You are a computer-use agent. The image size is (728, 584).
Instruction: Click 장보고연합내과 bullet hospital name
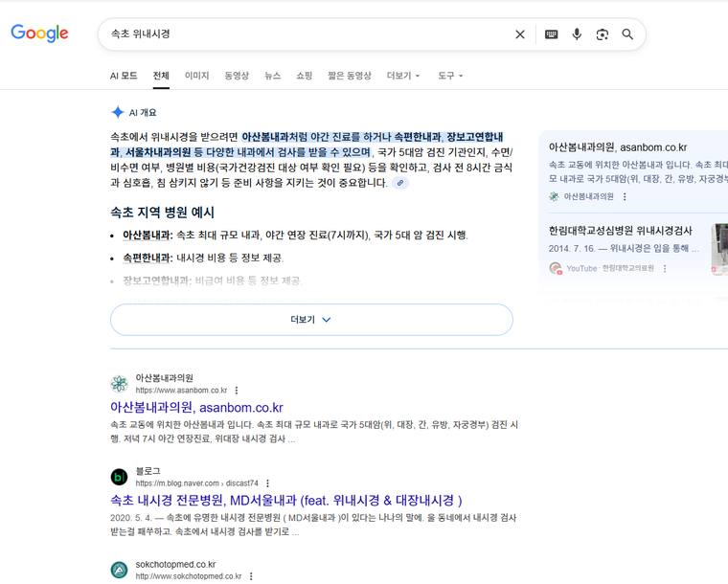(157, 281)
